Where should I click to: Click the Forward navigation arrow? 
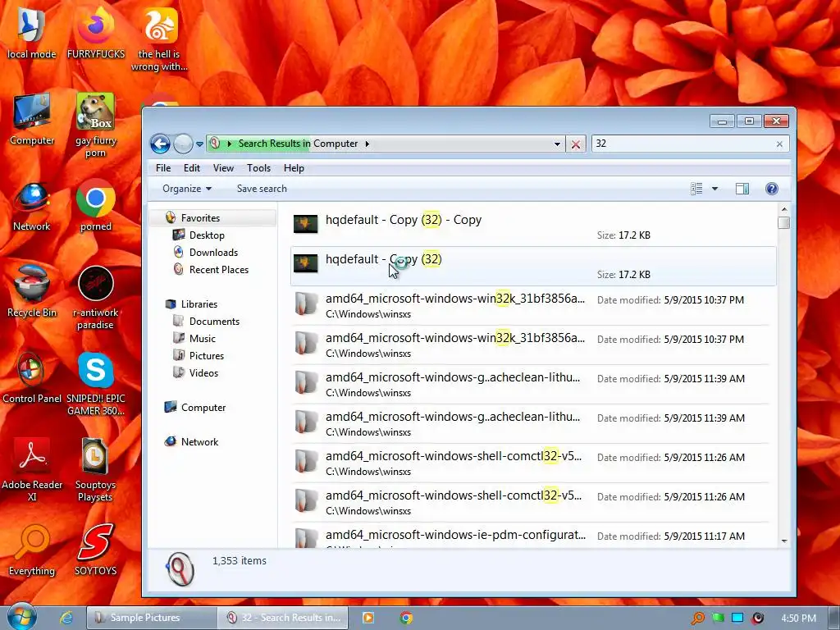point(183,144)
